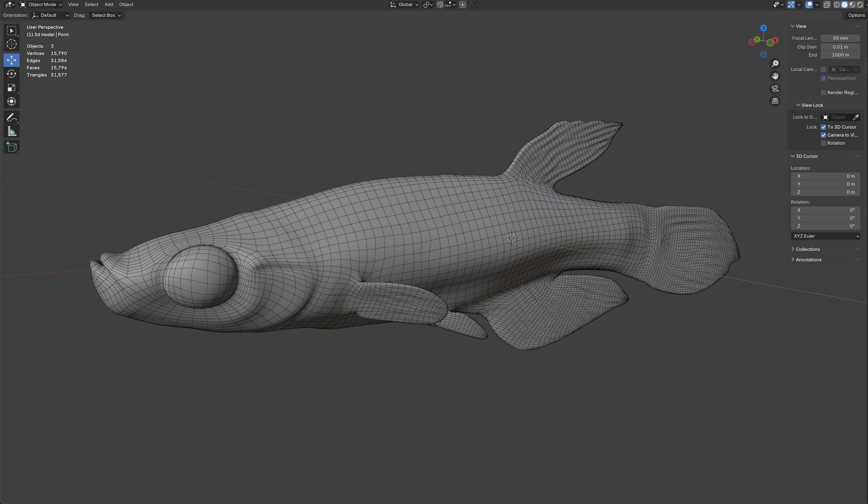Enable the Rotation lock checkbox
868x504 pixels.
point(824,143)
